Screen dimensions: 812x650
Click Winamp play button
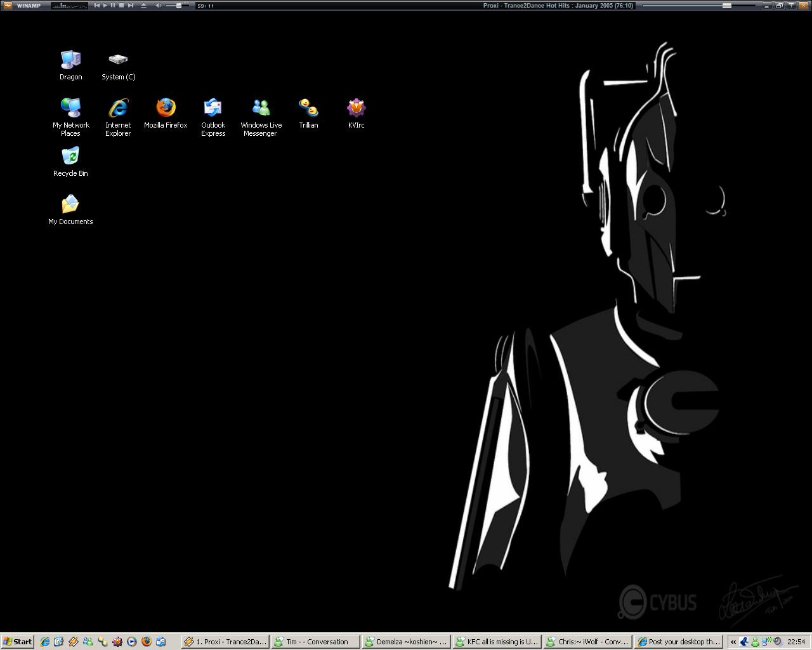coord(105,5)
